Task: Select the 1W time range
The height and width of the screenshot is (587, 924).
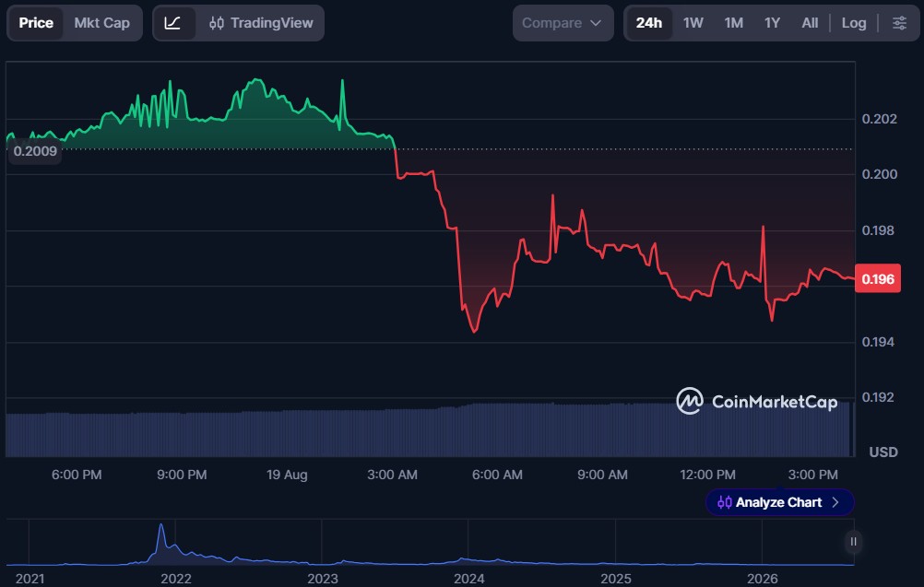Action: coord(693,23)
